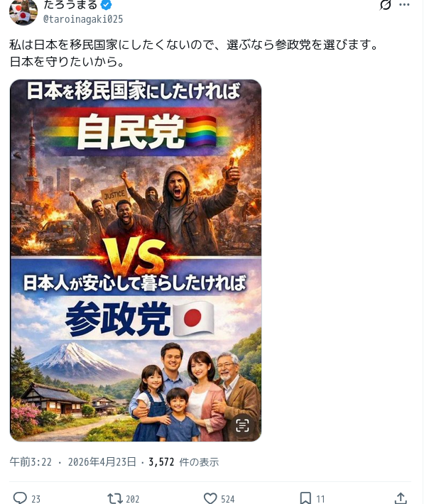Click the たろうまる display name
The height and width of the screenshot is (504, 429).
(x=70, y=5)
